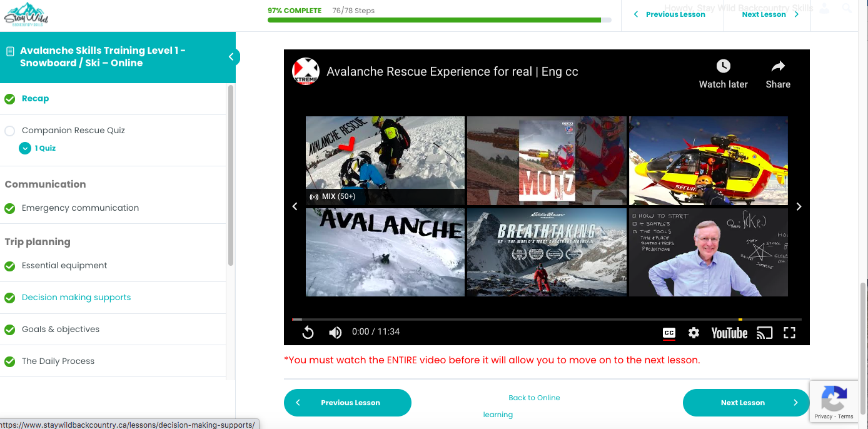868x429 pixels.
Task: Replay the video with the rewind icon
Action: 308,333
